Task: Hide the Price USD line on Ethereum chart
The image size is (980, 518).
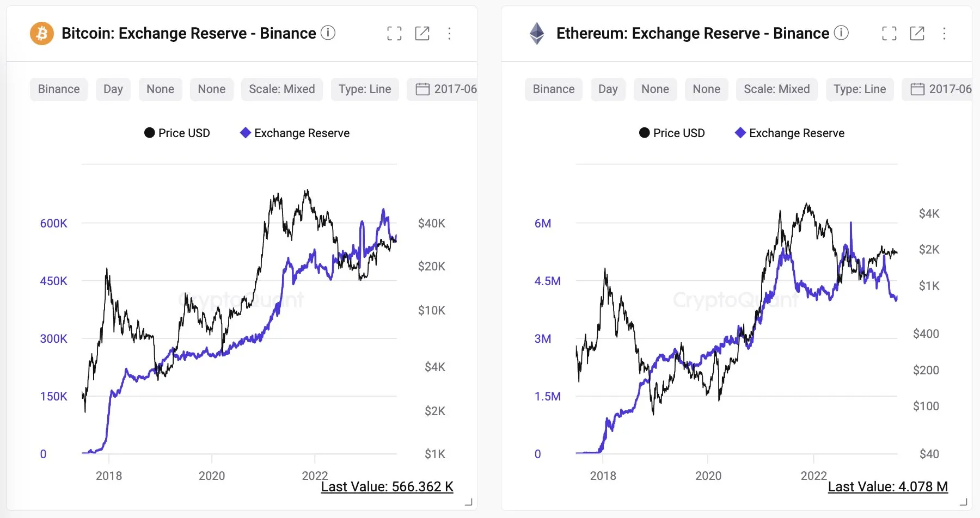Action: pos(672,133)
